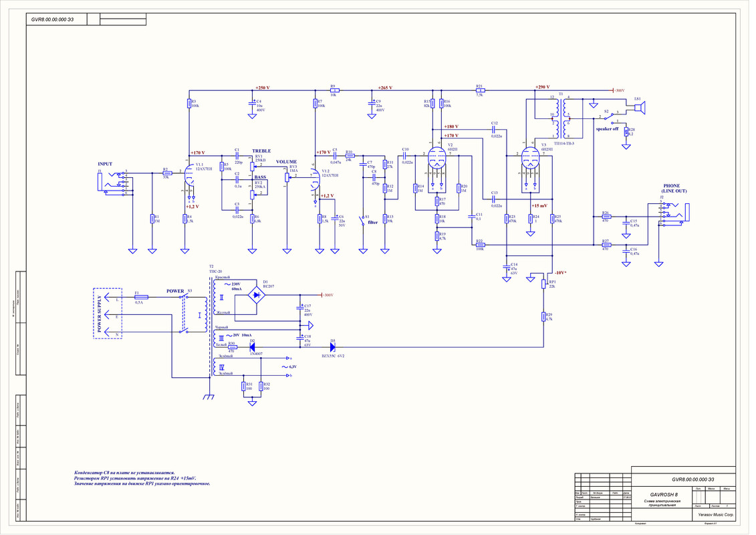
Task: Select the R29 4,7k resistor symbol
Action: (544, 317)
